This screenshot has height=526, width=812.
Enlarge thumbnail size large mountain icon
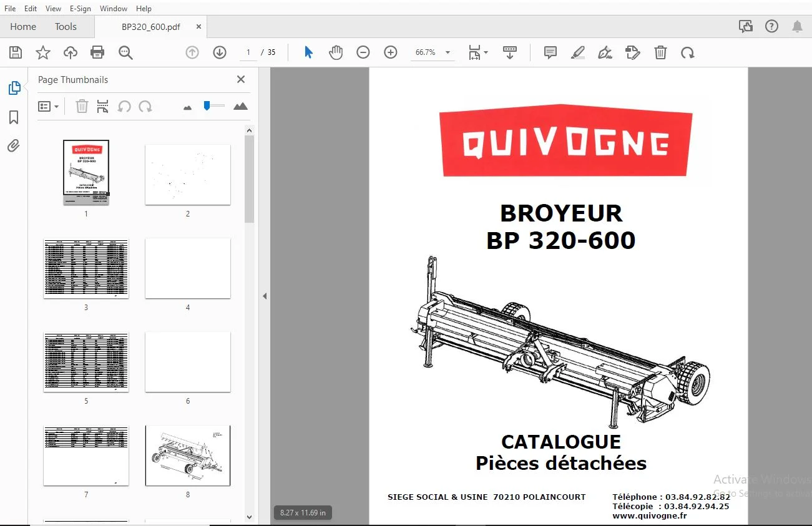pos(240,107)
